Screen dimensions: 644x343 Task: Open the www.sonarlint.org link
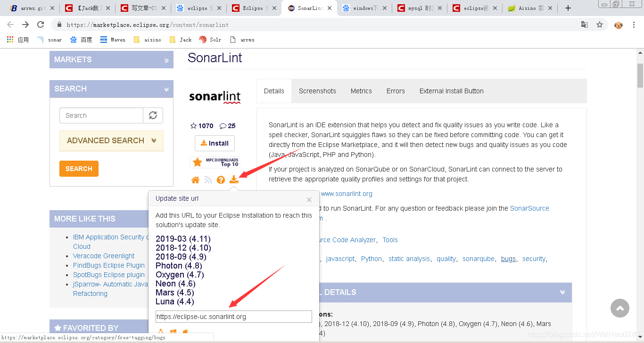(x=347, y=194)
